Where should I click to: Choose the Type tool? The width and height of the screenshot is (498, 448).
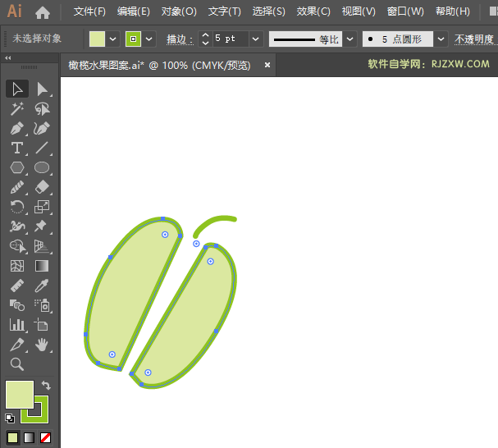pos(17,148)
